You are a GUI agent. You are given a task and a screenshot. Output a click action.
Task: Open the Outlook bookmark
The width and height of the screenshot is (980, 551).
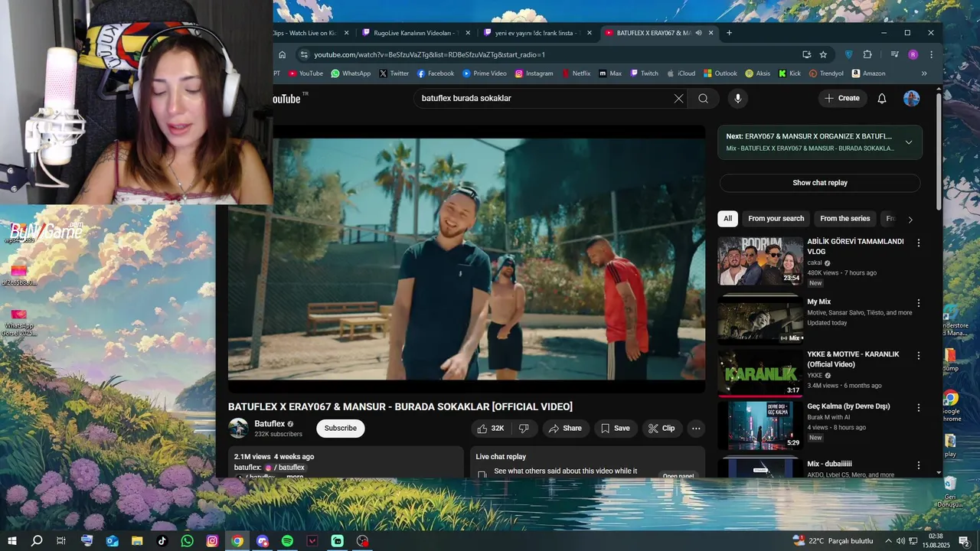click(720, 73)
